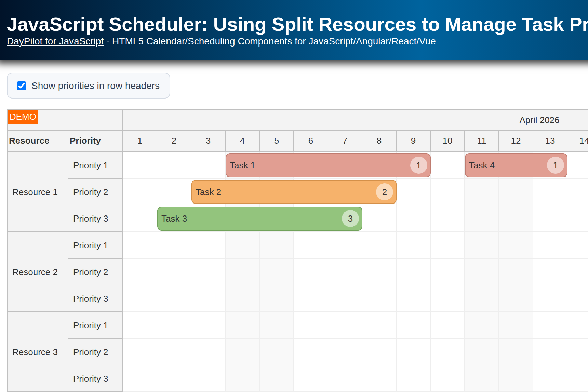The image size is (588, 392).
Task: Click the day 5 column header
Action: [276, 141]
